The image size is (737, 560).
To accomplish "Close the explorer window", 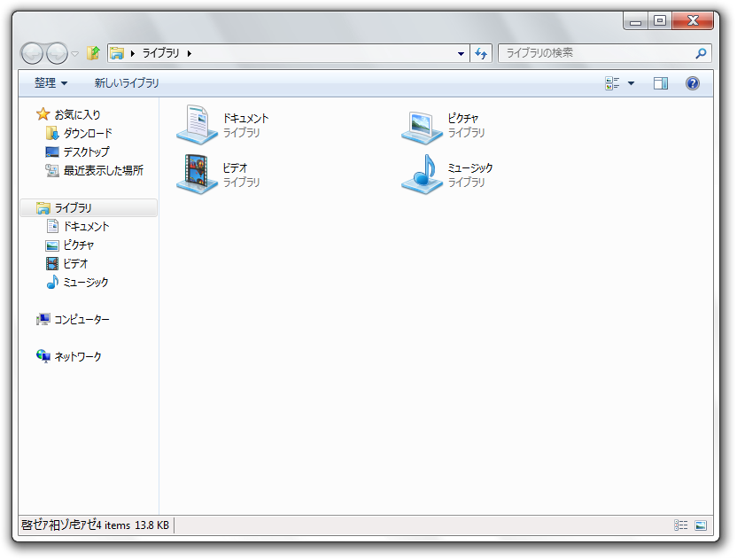I will (x=693, y=20).
